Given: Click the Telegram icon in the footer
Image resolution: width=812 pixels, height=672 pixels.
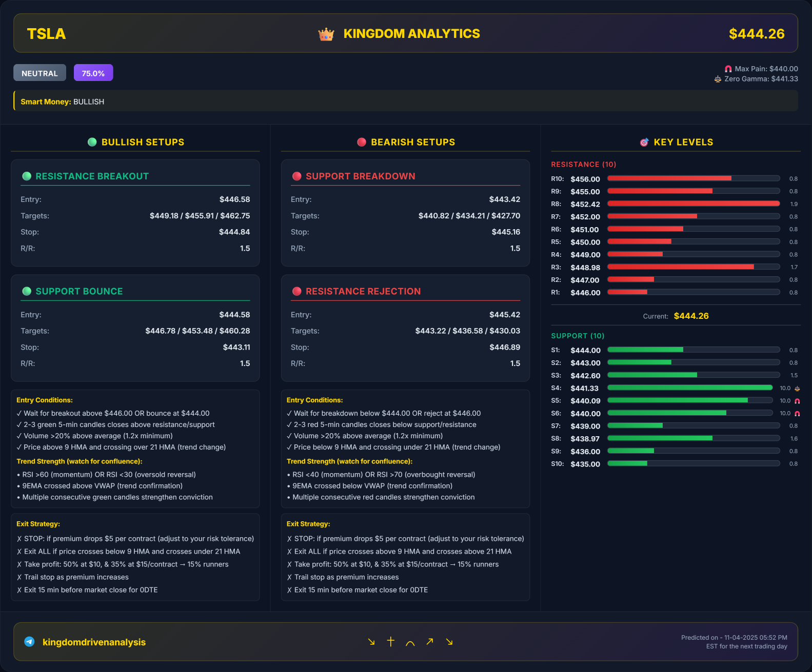Looking at the screenshot, I should click(30, 642).
